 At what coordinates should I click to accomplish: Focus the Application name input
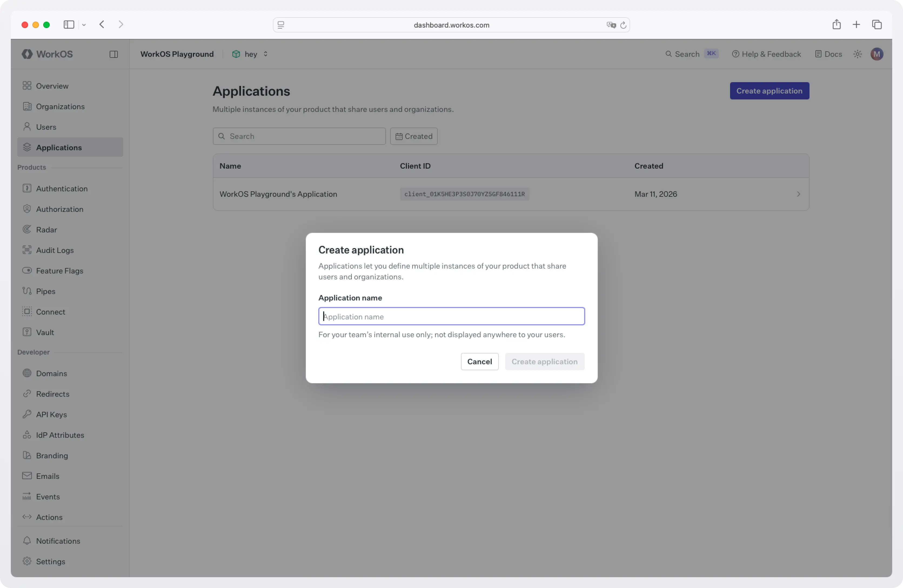[x=451, y=316]
